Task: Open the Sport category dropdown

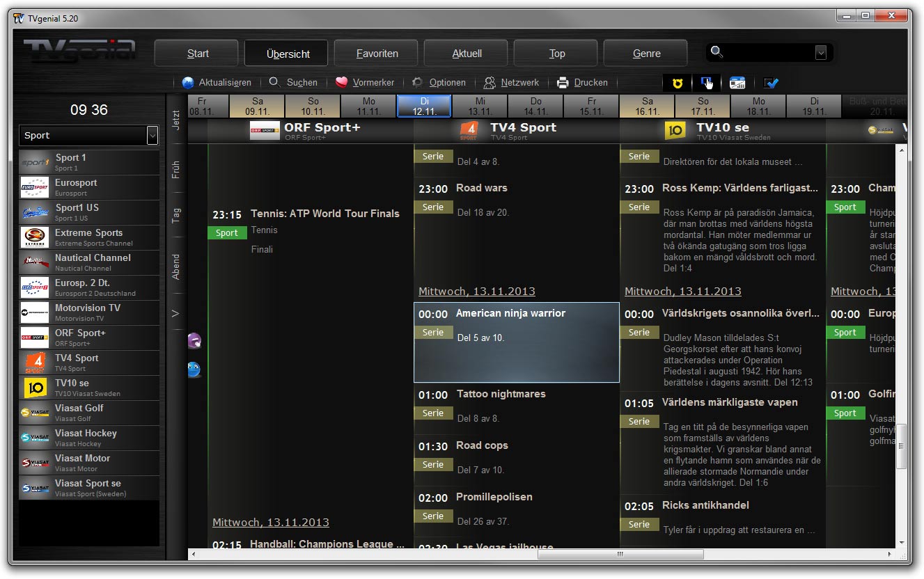Action: point(152,135)
